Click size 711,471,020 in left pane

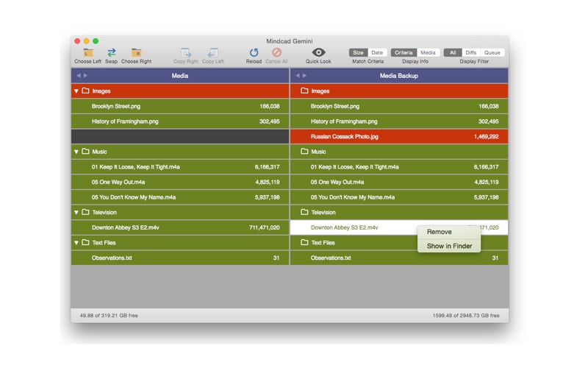pyautogui.click(x=265, y=227)
